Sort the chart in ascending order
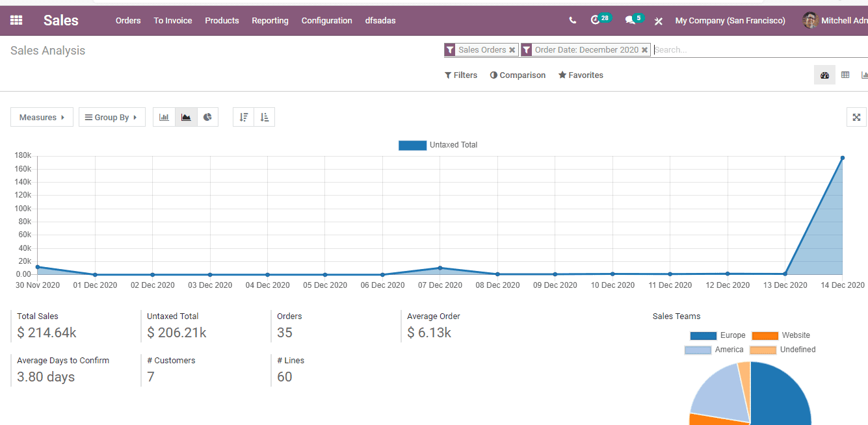This screenshot has width=868, height=425. 264,117
